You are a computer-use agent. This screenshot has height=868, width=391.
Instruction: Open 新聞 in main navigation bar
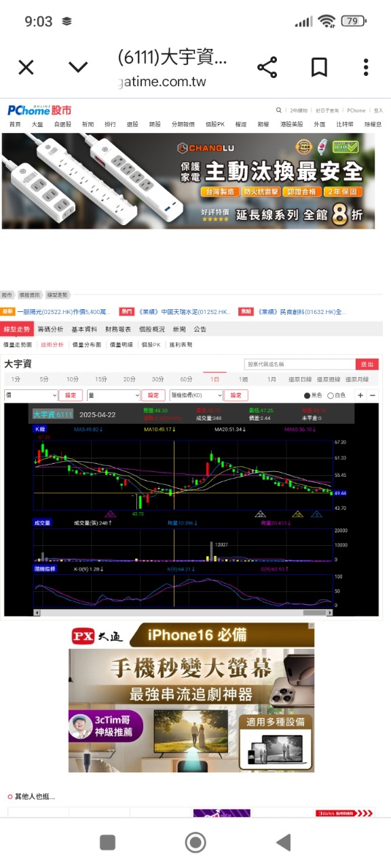click(88, 124)
